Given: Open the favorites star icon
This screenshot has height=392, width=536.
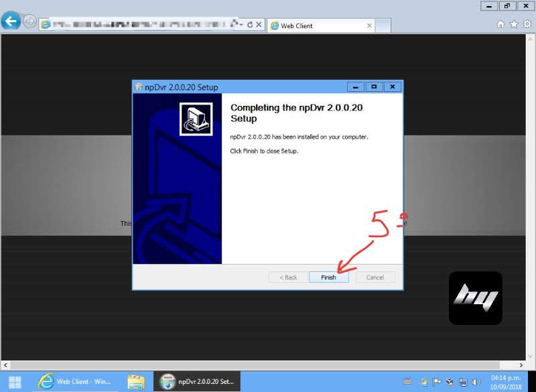Looking at the screenshot, I should pos(514,24).
